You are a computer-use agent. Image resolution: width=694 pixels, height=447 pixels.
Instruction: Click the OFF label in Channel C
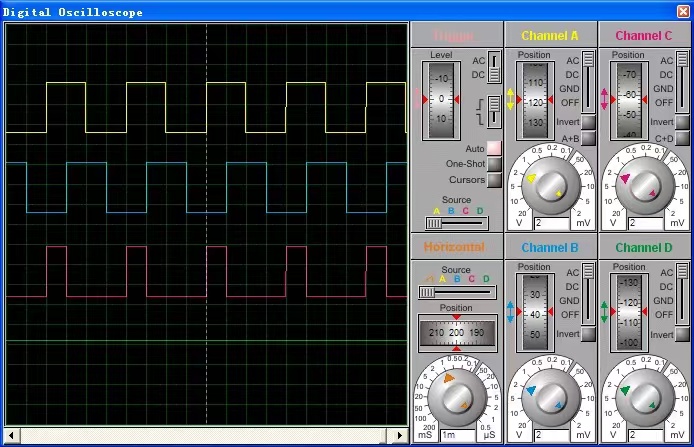coord(664,103)
